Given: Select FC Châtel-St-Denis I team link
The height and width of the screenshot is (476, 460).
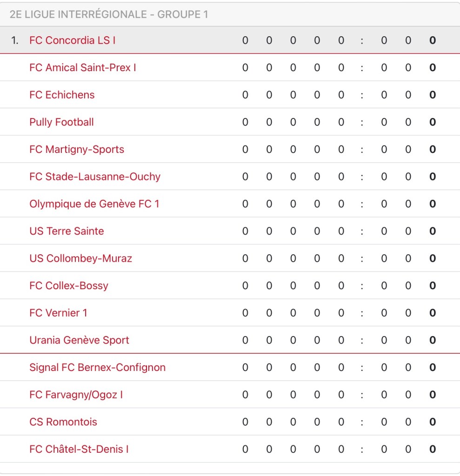Looking at the screenshot, I should point(79,450).
